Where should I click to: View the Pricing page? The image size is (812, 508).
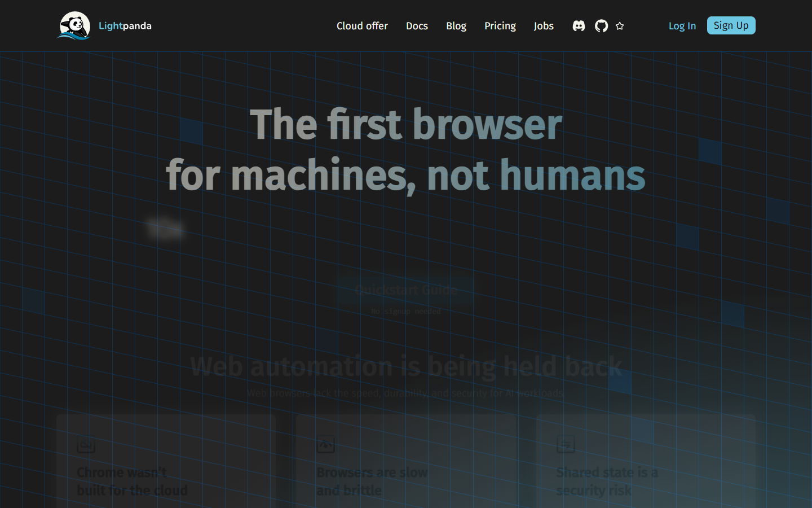(500, 25)
